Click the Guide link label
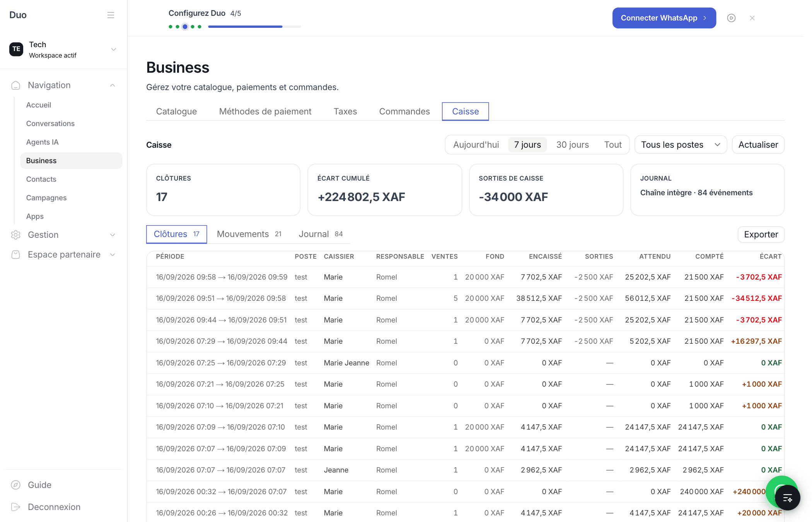Screen dimensions: 812x522 click(39, 485)
